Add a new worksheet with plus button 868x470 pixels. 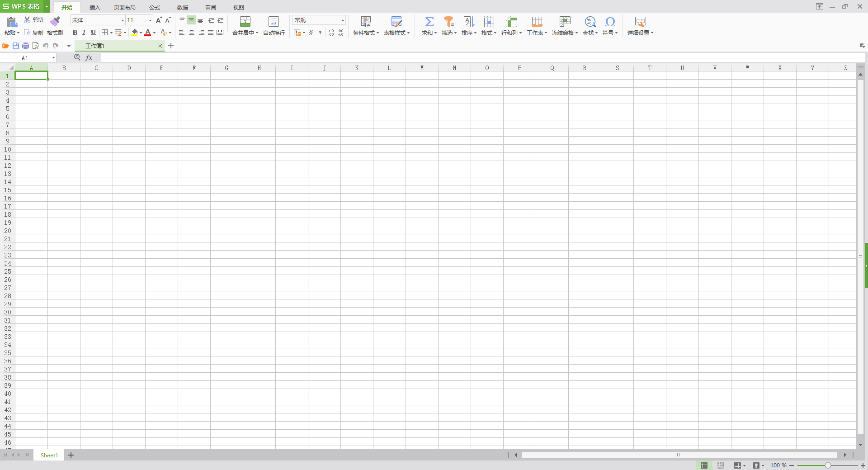point(71,455)
